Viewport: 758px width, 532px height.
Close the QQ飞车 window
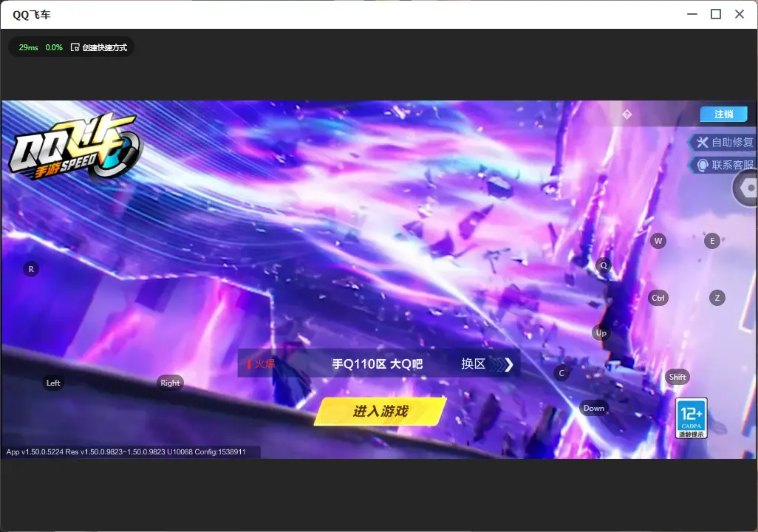click(x=740, y=14)
